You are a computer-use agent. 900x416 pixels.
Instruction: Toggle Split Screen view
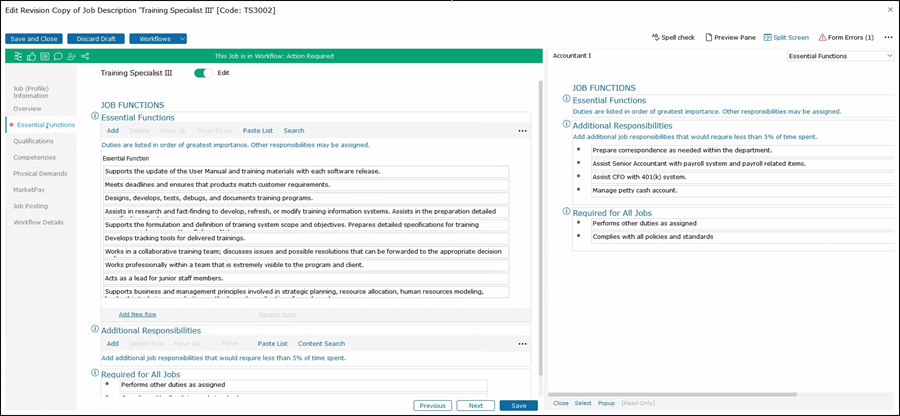tap(786, 37)
